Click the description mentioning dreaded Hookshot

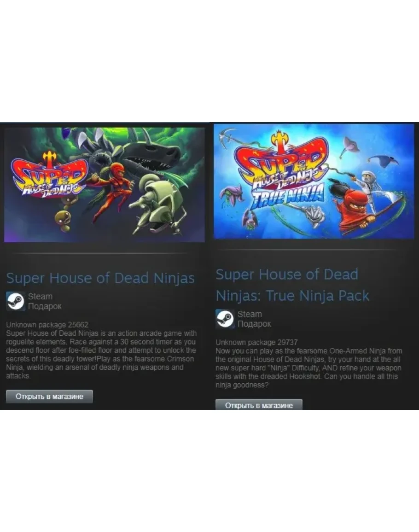pyautogui.click(x=309, y=368)
